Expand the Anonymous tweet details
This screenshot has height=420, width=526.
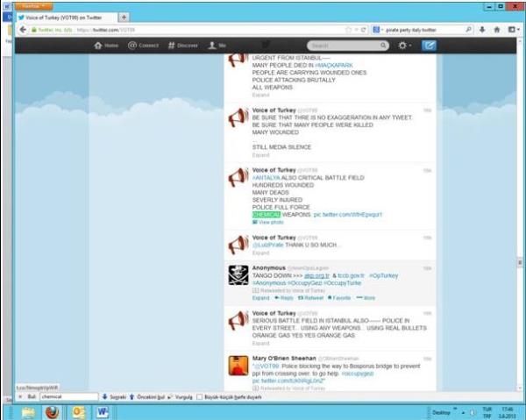point(260,298)
